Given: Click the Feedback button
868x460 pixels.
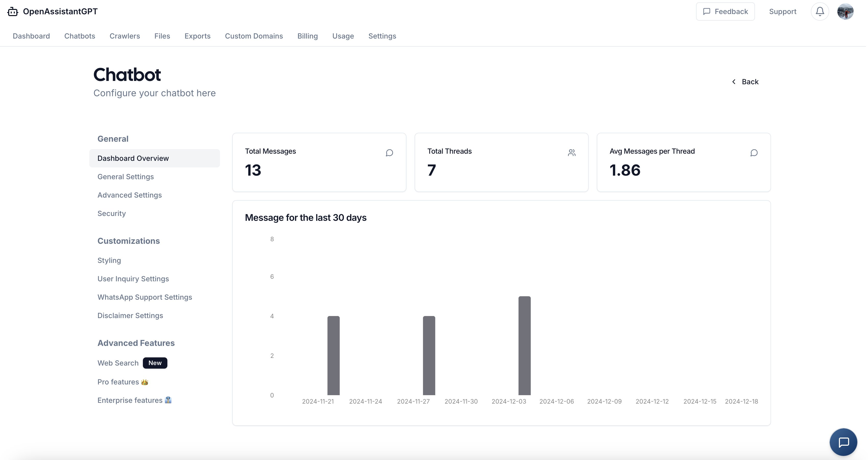Looking at the screenshot, I should click(725, 11).
